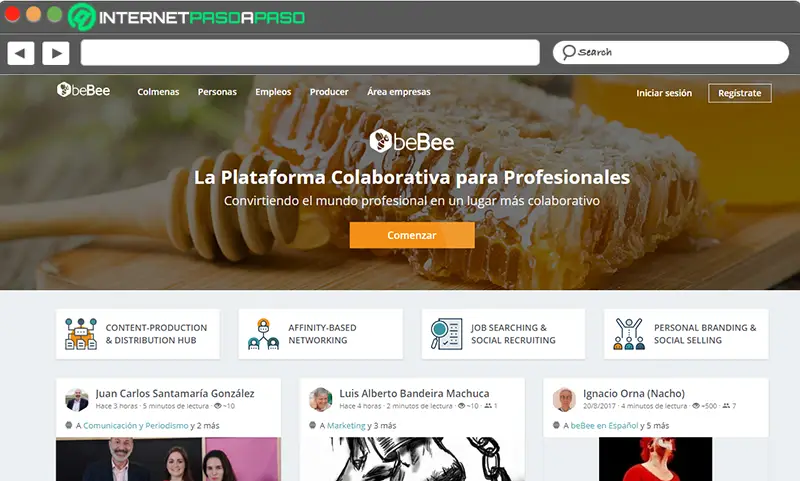Open Comunicación y Periodismo hive link

(136, 425)
